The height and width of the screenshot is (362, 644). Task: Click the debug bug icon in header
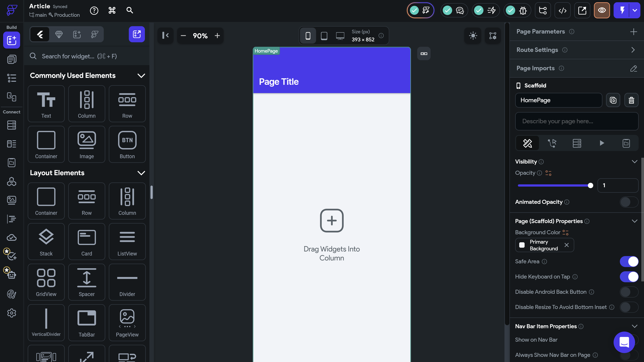pyautogui.click(x=523, y=11)
